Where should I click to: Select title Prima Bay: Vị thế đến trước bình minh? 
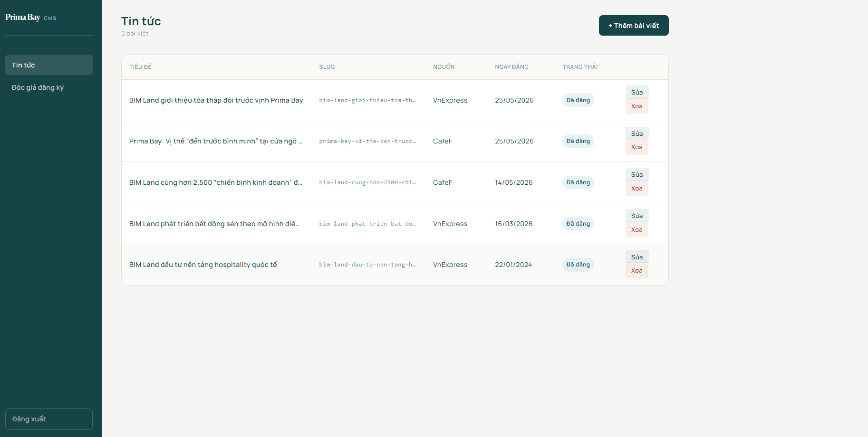click(x=216, y=141)
